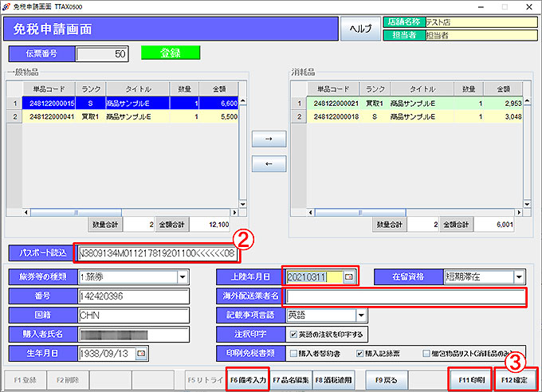Open calendar picker for 生年月日

[x=142, y=352]
